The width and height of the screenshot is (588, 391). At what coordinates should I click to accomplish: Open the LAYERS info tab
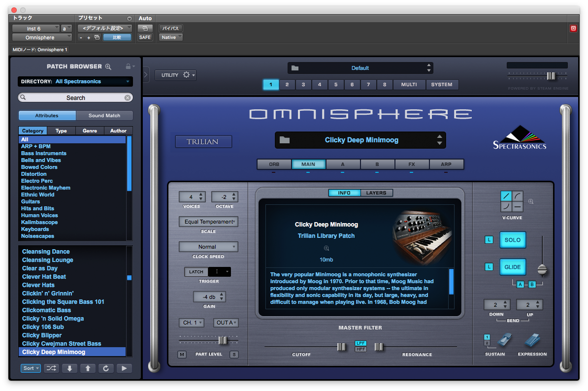pos(376,193)
